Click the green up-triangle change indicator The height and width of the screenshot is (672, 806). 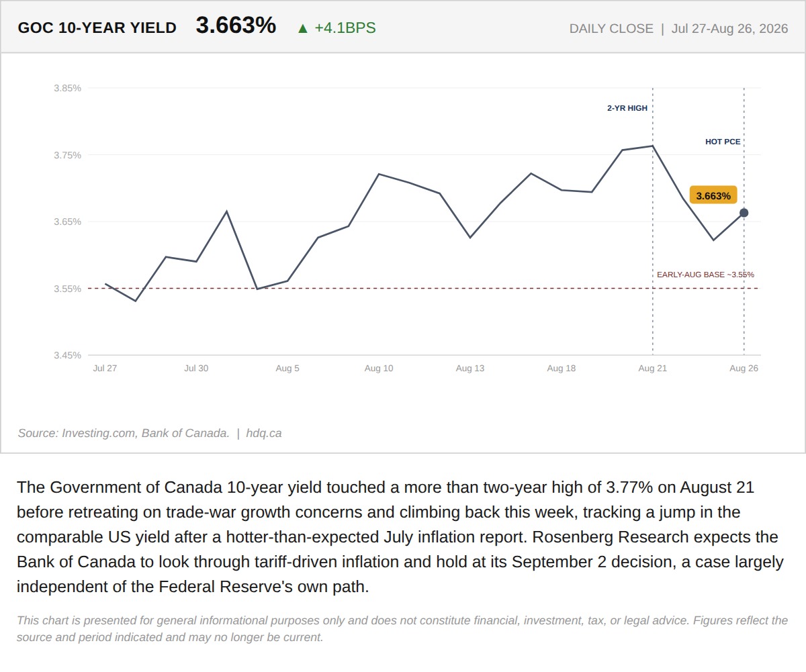(303, 28)
